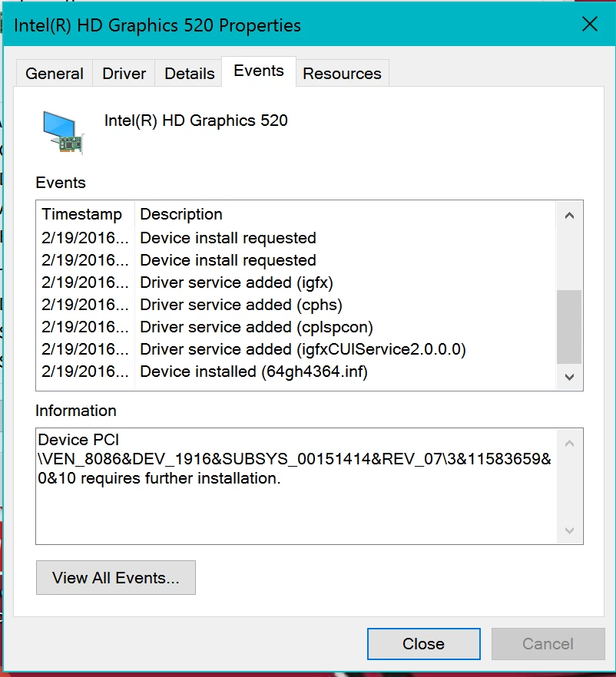Open the Details tab
Screen dimensions: 616x677
[x=189, y=74]
